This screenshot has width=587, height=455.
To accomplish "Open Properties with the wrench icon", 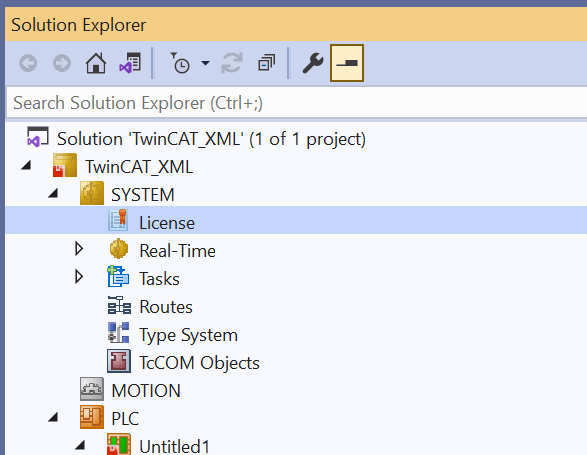I will click(312, 63).
